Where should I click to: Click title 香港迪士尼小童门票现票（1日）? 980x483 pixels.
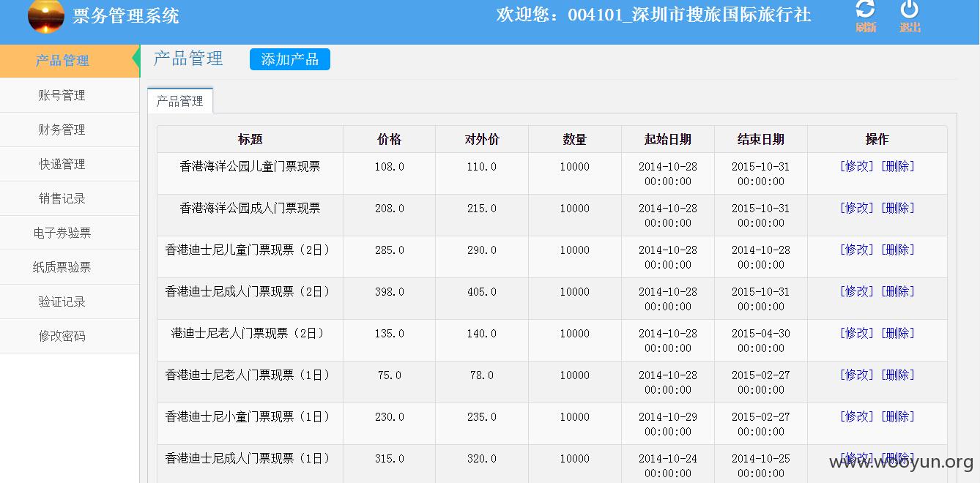point(250,416)
